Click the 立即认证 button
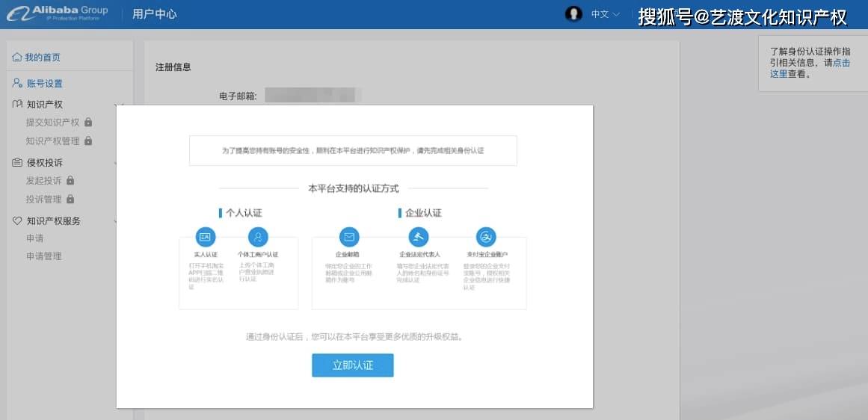 click(353, 365)
